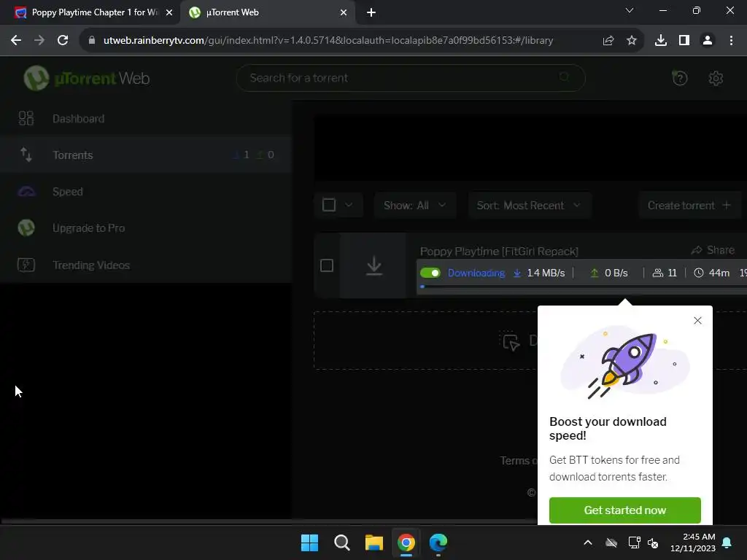
Task: Open Microsoft Edge from the taskbar
Action: 438,542
